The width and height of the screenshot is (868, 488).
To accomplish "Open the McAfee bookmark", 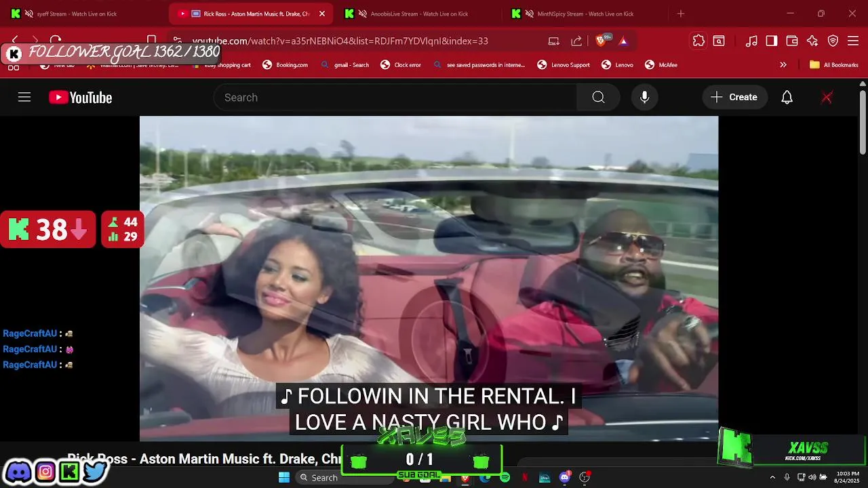I will (x=661, y=65).
